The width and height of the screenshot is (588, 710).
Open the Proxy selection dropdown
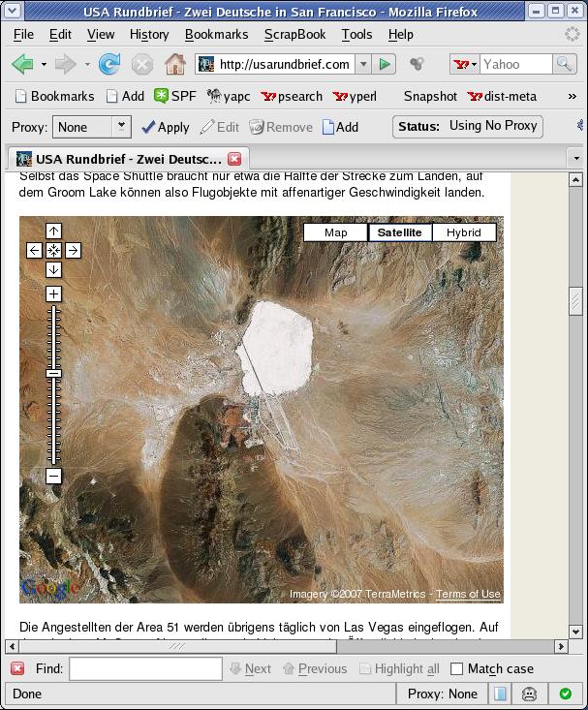[x=121, y=127]
